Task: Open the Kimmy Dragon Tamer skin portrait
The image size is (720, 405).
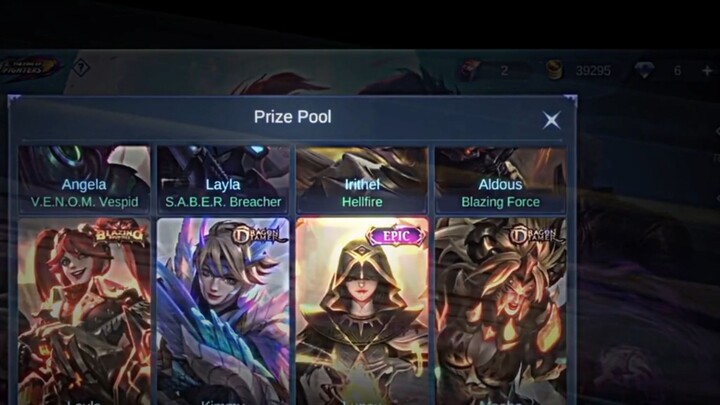Action: tap(223, 311)
